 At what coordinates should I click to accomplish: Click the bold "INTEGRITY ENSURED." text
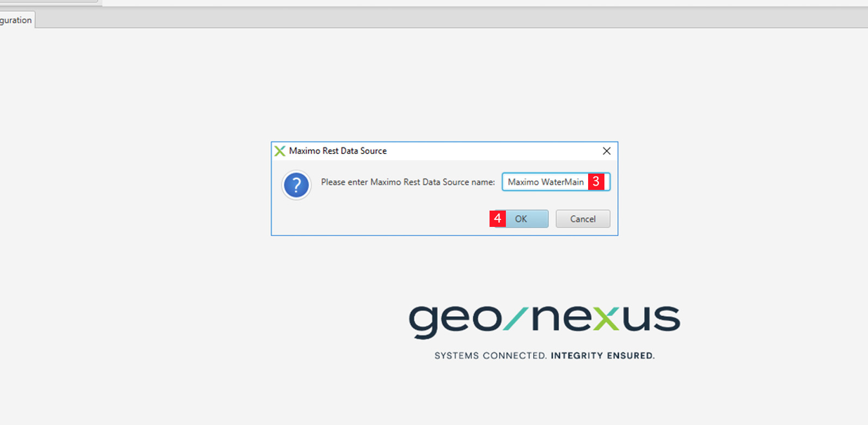click(x=602, y=355)
